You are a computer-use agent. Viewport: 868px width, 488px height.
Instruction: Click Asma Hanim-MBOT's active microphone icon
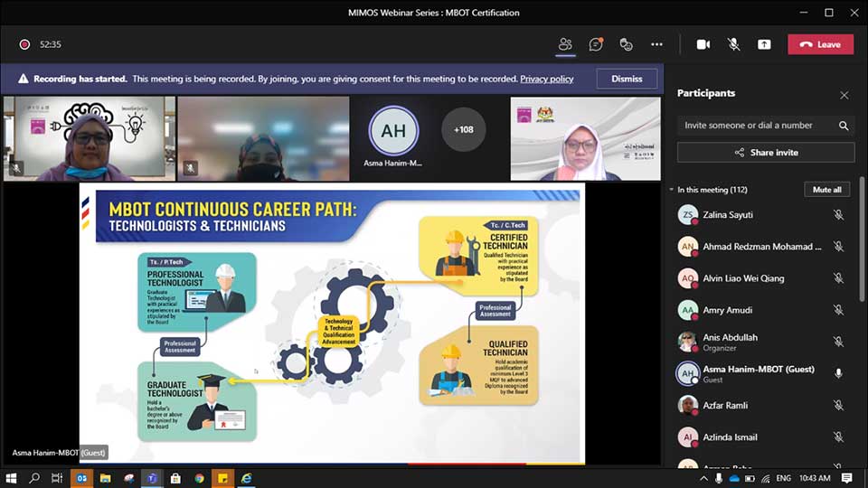[x=839, y=373]
